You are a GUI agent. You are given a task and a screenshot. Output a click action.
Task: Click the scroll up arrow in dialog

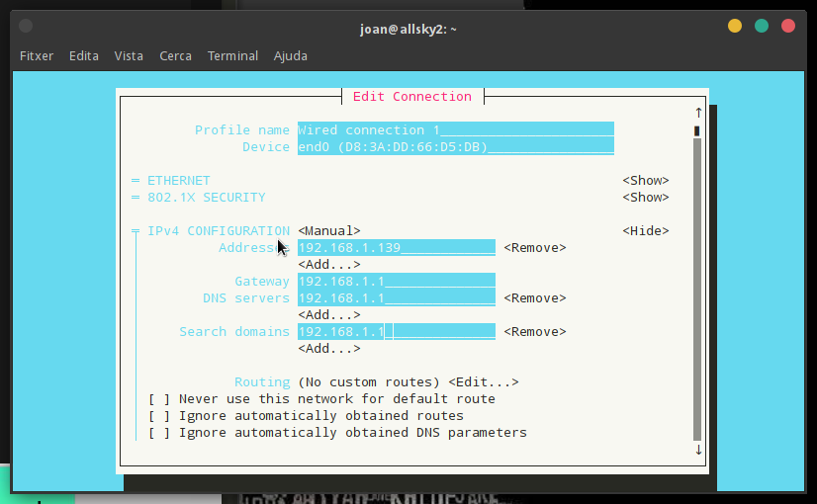click(x=698, y=112)
